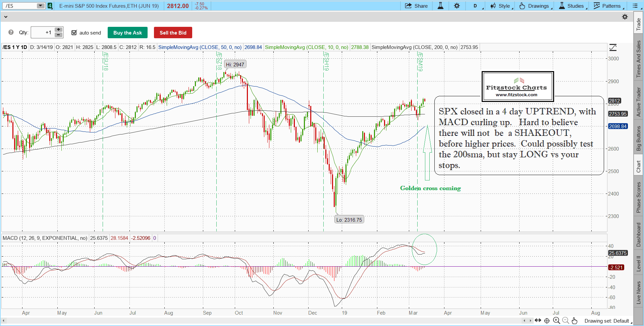Increase quantity with the plus stepper
Viewport: 644px width, 326px height.
[x=58, y=30]
